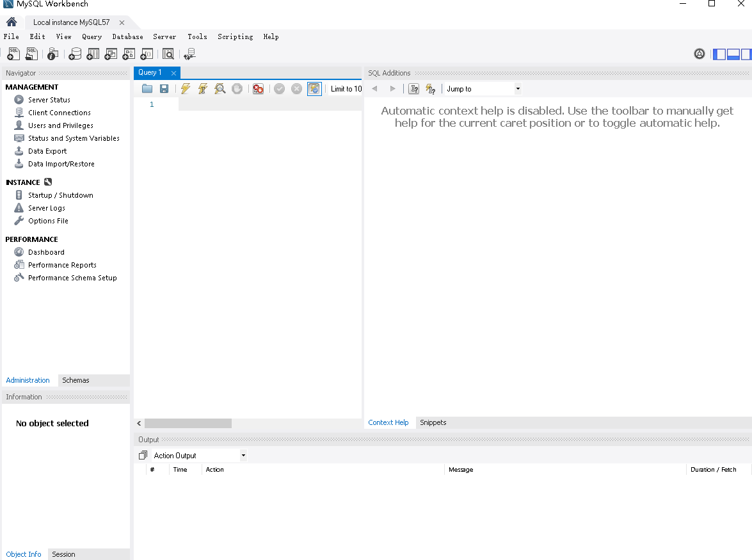Screen dimensions: 752x560
Task: Open Data Import/Restore
Action: pyautogui.click(x=61, y=164)
